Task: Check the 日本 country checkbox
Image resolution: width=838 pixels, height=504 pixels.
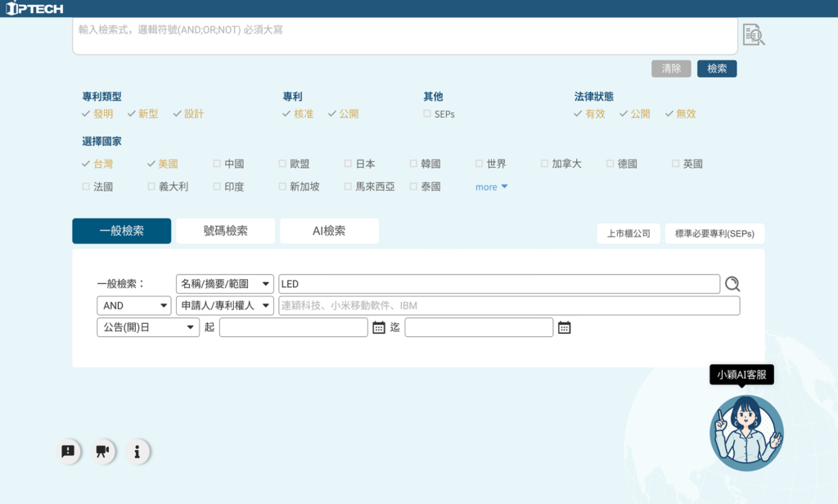Action: click(349, 164)
